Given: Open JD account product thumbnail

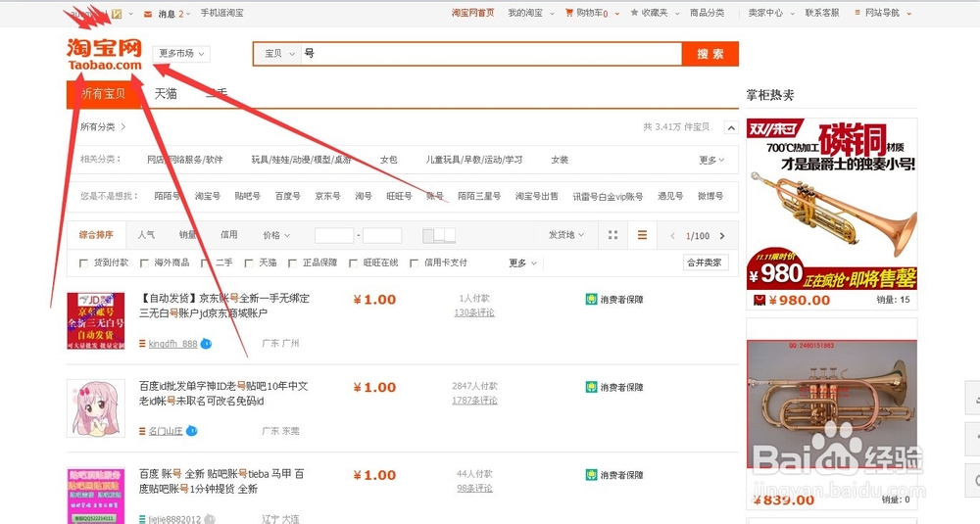Looking at the screenshot, I should [x=96, y=320].
